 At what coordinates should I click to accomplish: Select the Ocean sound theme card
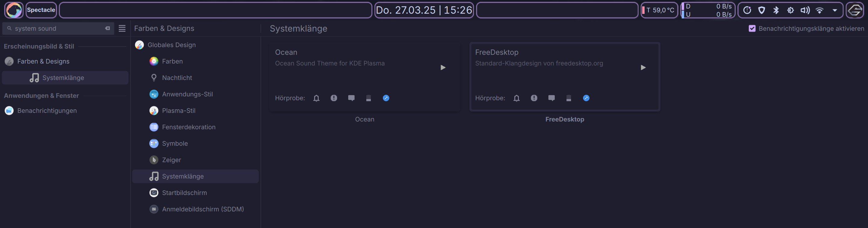coord(365,77)
